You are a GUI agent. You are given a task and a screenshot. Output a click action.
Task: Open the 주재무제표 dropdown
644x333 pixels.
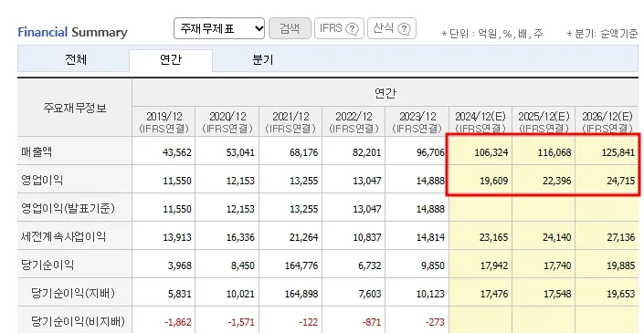(x=219, y=28)
